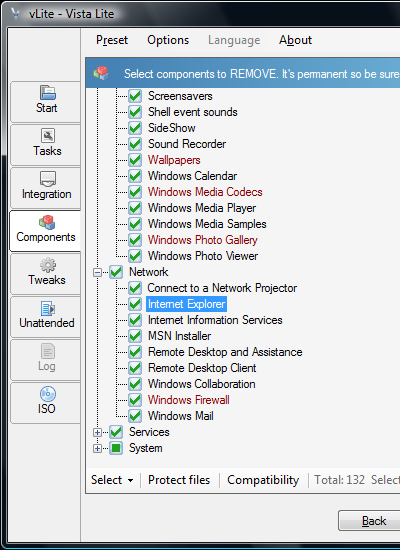Uncheck Shell event sounds checkbox
This screenshot has height=550, width=400.
[x=135, y=112]
